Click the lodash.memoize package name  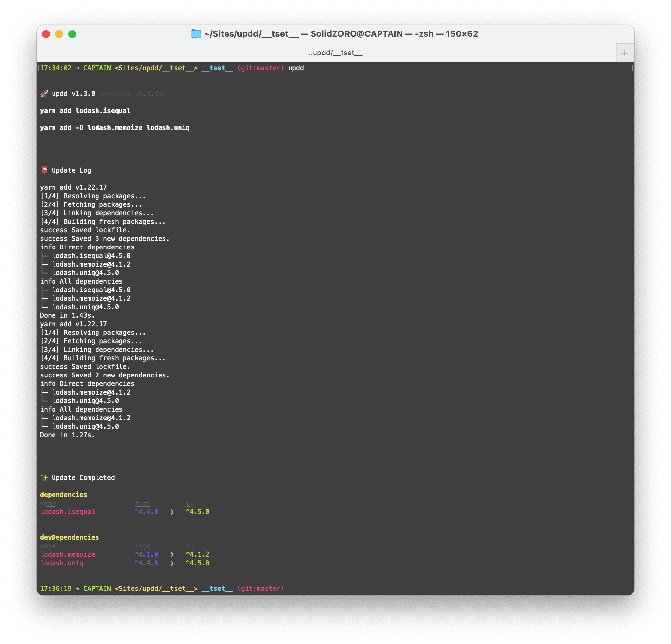click(x=67, y=555)
